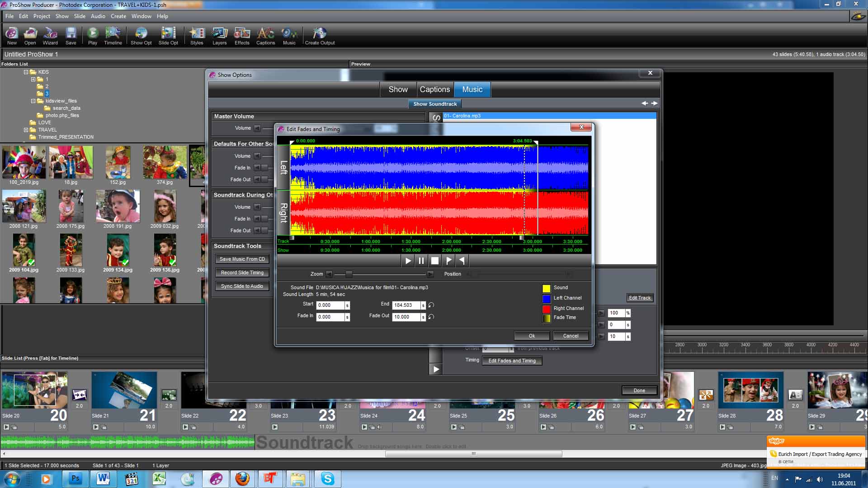Click the Left Channel blue color swatch
The image size is (868, 488).
point(546,299)
